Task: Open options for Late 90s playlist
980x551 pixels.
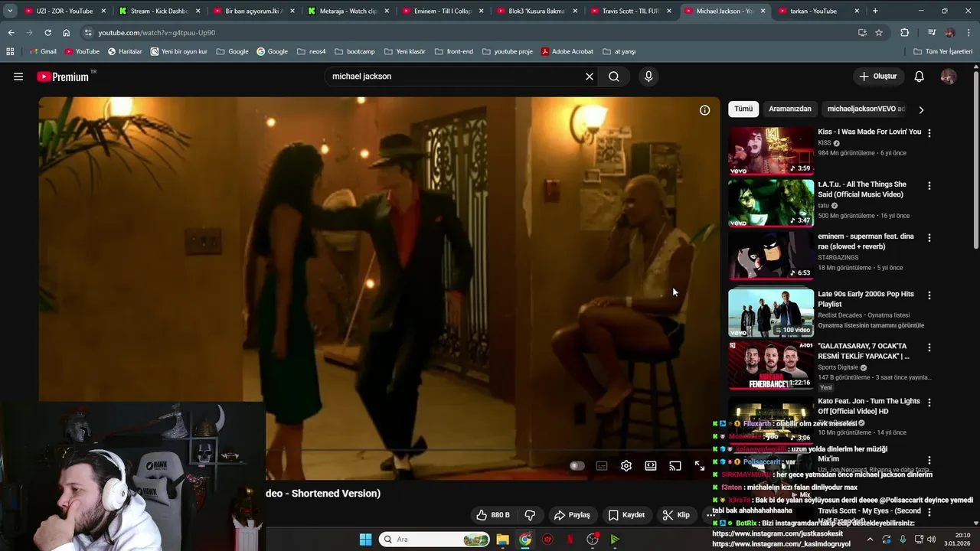Action: [x=929, y=295]
